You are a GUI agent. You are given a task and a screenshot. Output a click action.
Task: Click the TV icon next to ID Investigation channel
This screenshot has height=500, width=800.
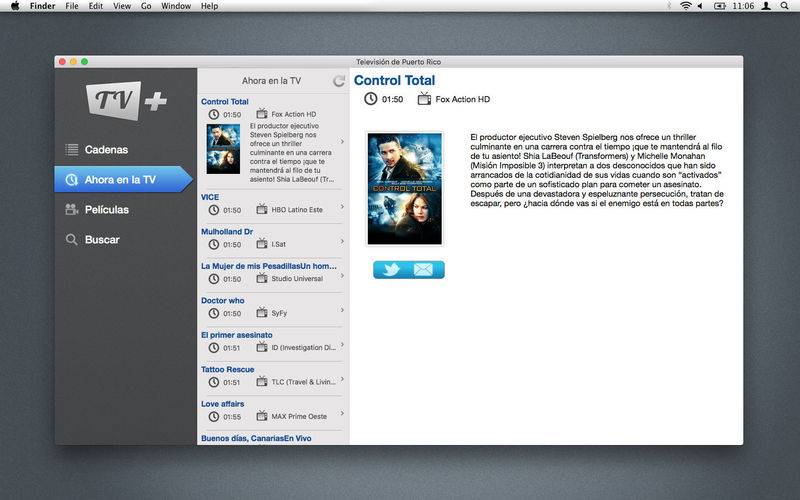pyautogui.click(x=262, y=346)
